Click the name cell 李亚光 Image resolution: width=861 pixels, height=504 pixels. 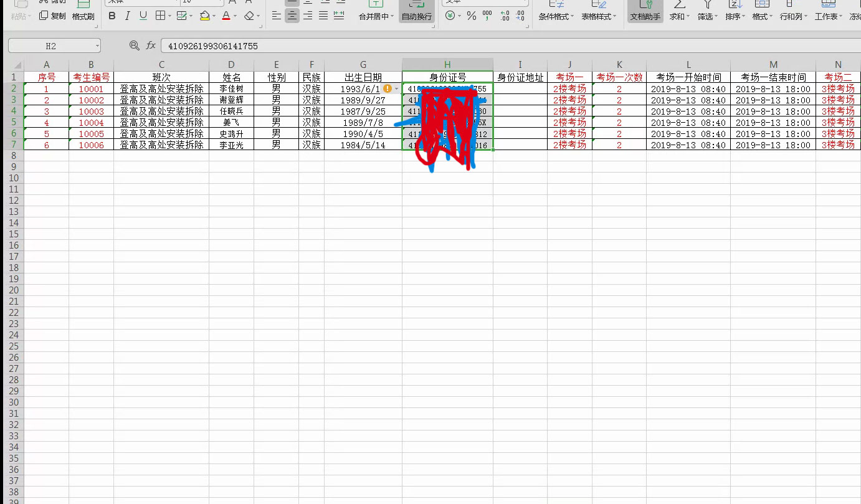231,145
